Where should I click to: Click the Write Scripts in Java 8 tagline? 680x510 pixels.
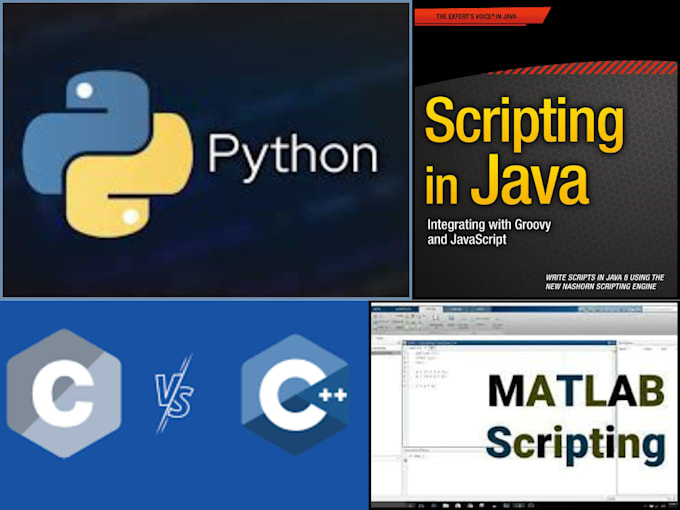click(605, 281)
